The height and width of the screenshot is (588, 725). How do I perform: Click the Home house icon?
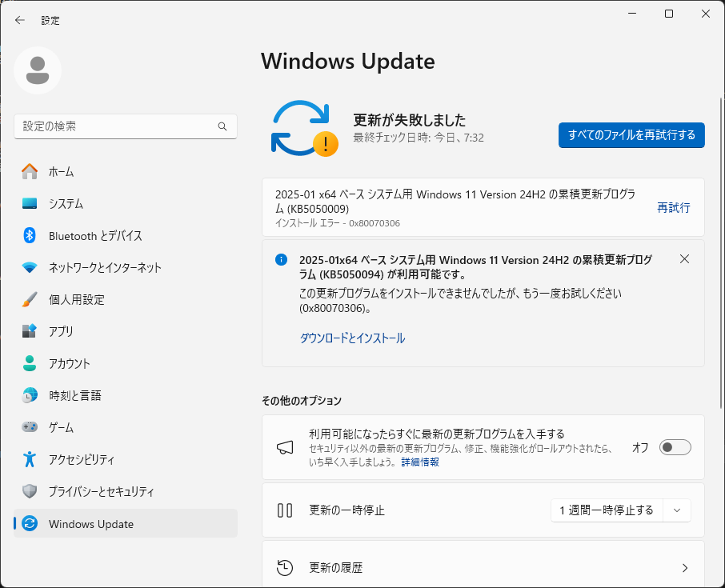click(x=30, y=171)
